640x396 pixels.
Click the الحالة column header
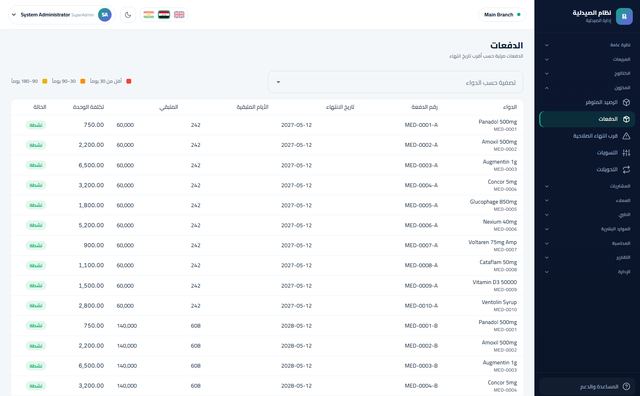(x=39, y=107)
